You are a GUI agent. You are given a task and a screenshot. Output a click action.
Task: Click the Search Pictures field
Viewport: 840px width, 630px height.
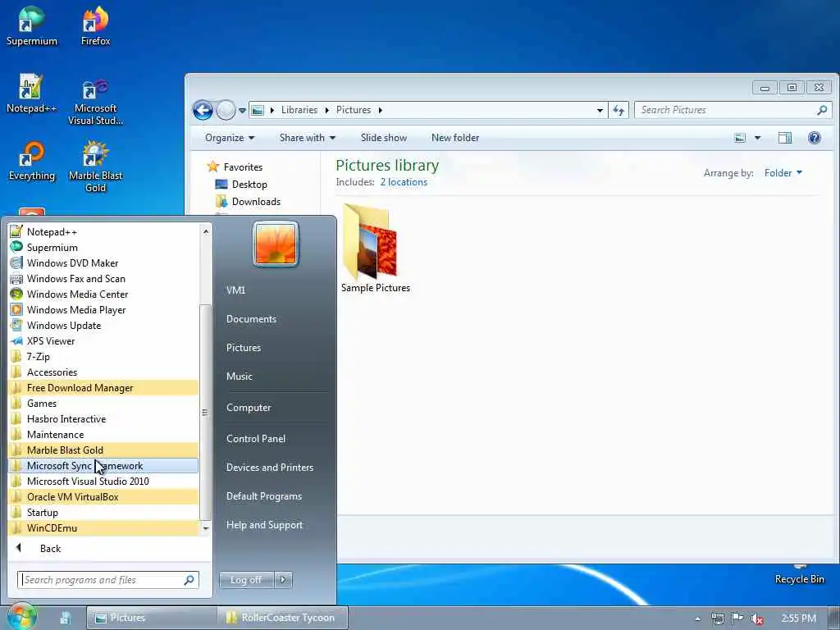733,111
